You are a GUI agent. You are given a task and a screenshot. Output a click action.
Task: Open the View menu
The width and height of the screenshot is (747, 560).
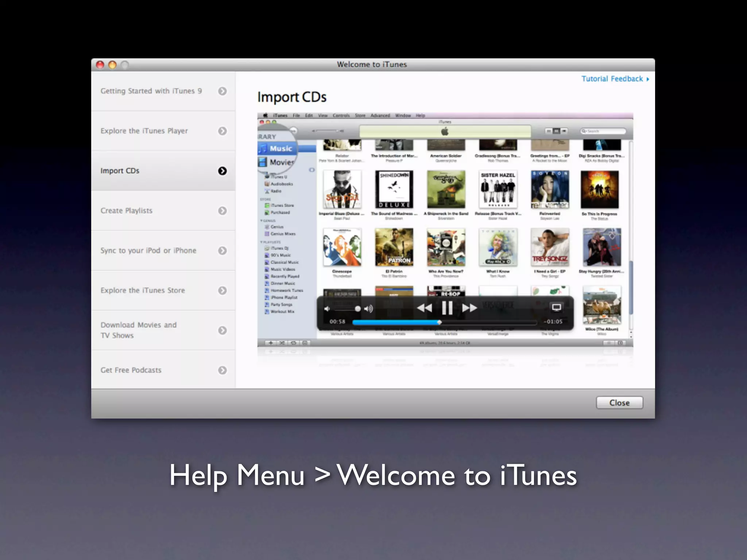coord(323,116)
